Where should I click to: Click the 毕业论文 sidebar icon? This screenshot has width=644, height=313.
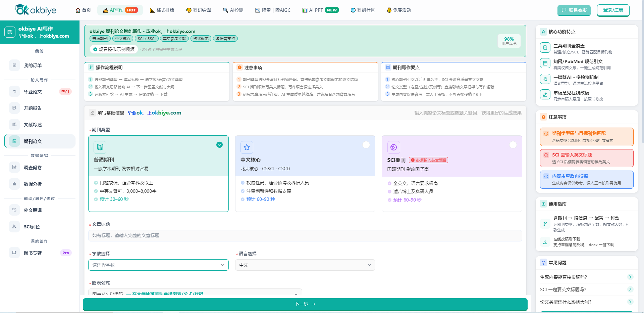[x=14, y=92]
